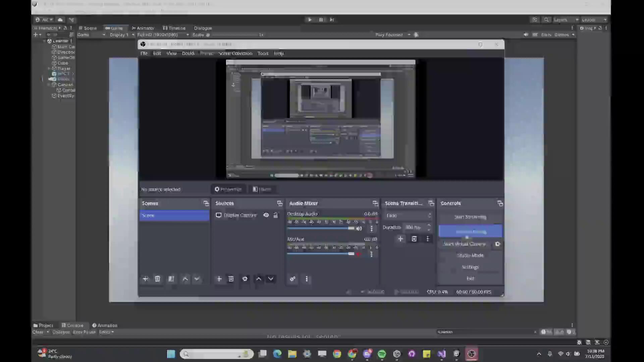Open the Scene Collection menu in OBS
Viewport: 644px width, 362px height.
235,53
